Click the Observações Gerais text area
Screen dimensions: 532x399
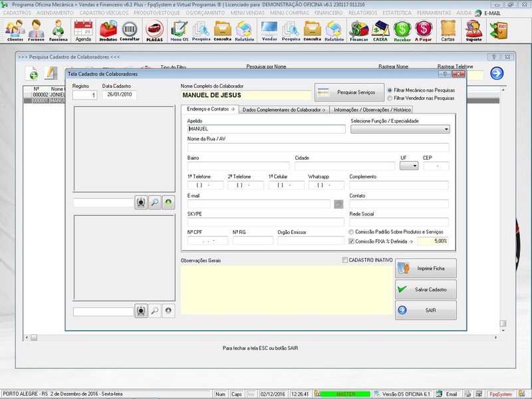[287, 290]
